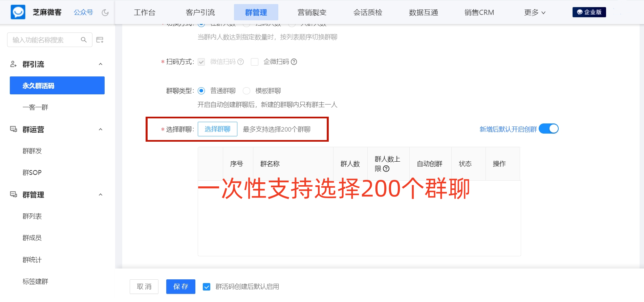The height and width of the screenshot is (302, 644).
Task: Click the 公众号 link
Action: pos(83,12)
